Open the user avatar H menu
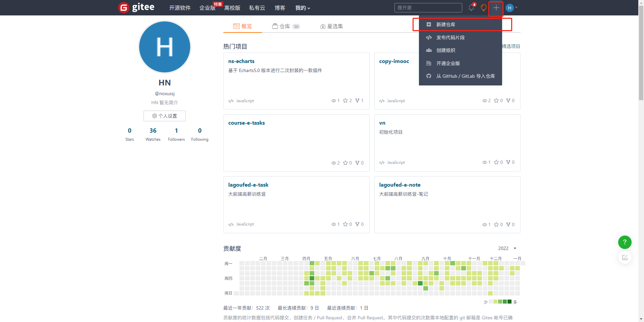 click(511, 8)
